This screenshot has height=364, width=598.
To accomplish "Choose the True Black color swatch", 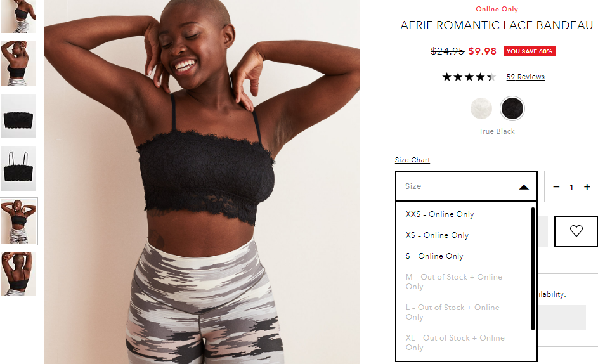I will point(512,108).
